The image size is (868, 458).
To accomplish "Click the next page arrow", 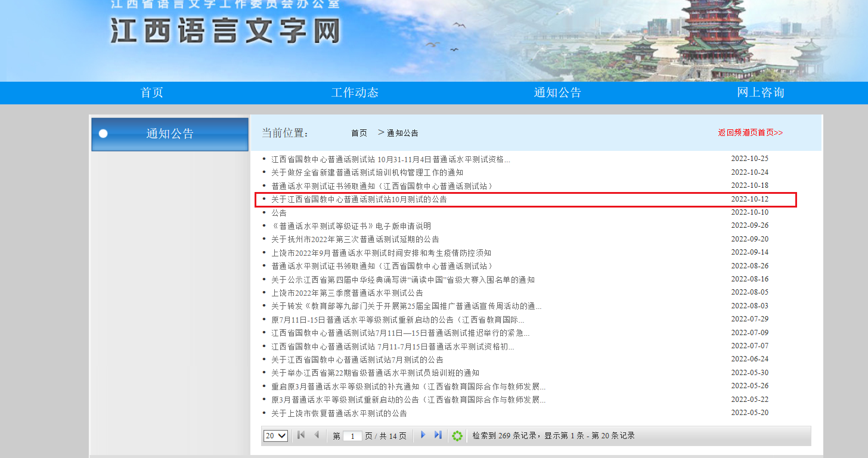I will click(x=423, y=435).
